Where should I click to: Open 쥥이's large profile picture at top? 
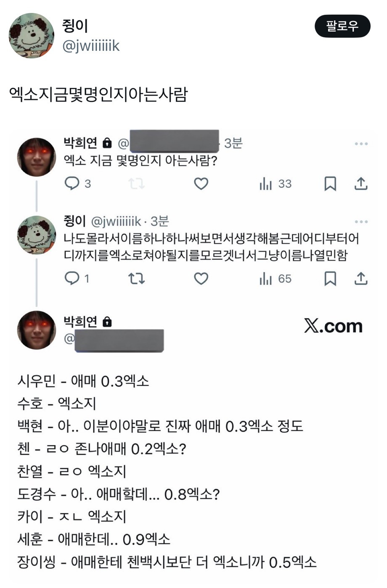coord(32,36)
